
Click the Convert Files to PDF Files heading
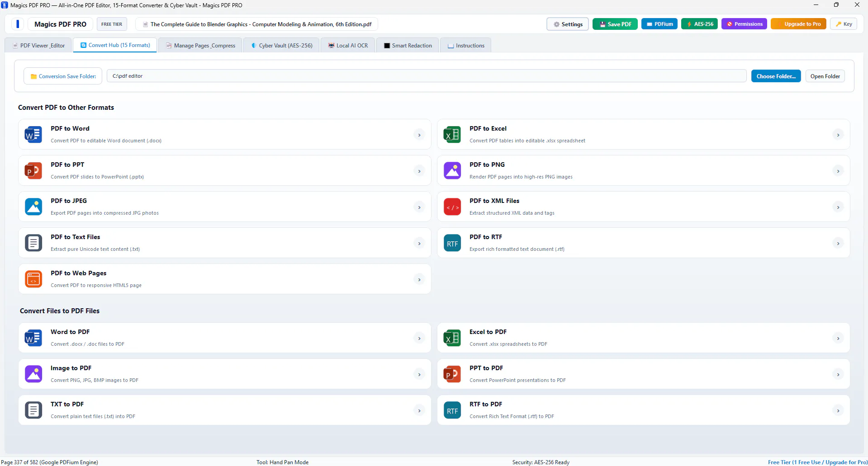[x=60, y=311]
